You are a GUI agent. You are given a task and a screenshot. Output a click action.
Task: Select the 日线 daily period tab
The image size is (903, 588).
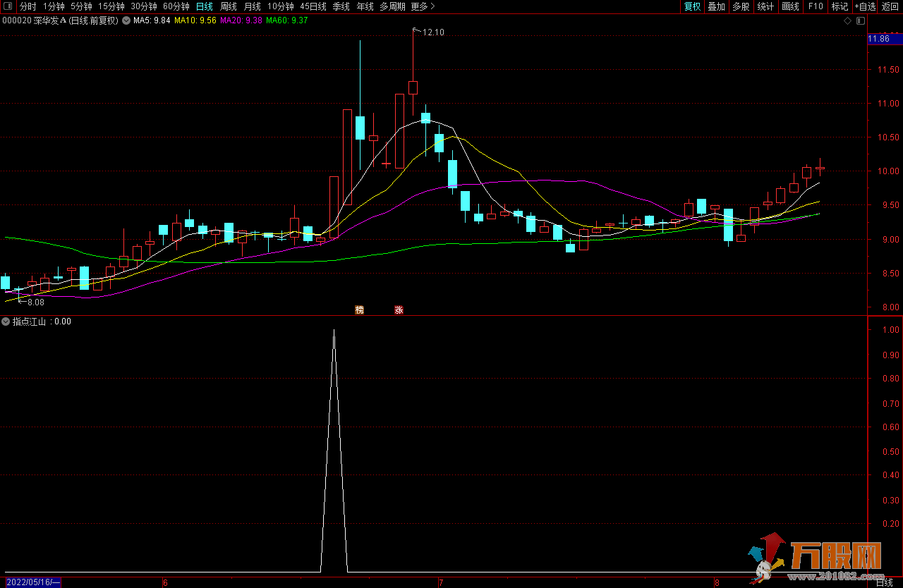(205, 6)
